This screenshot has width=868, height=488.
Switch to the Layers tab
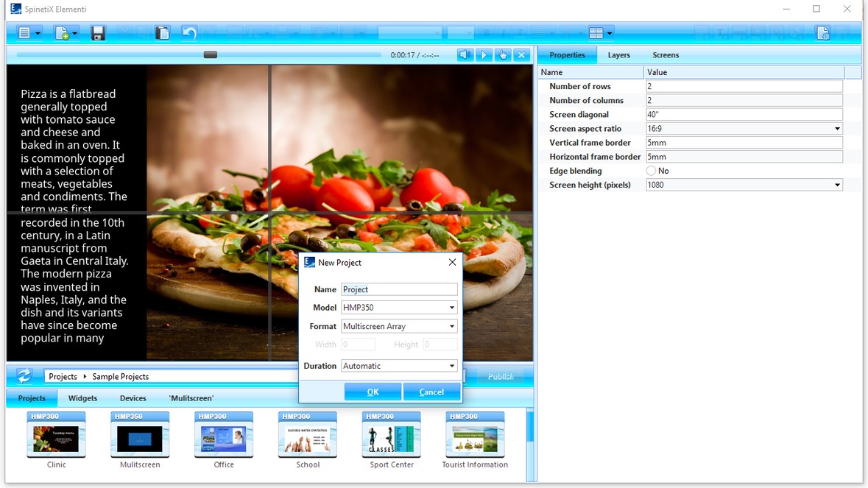point(618,55)
